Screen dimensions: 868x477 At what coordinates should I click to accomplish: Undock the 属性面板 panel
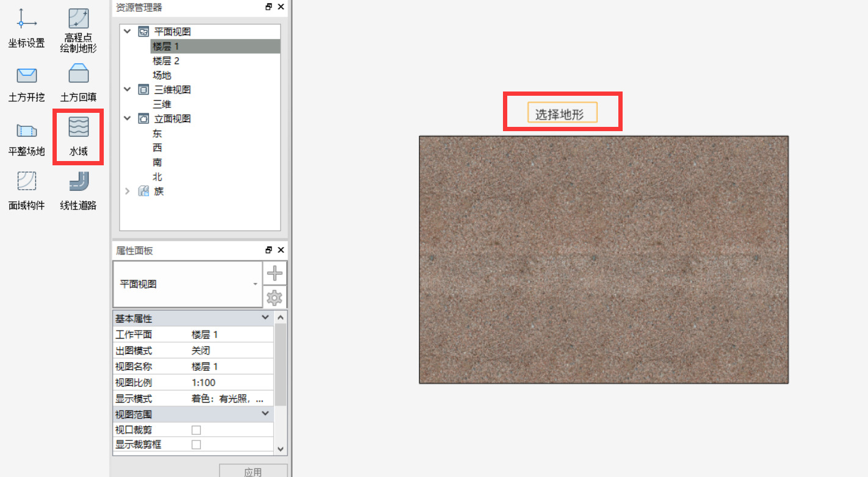pos(269,250)
